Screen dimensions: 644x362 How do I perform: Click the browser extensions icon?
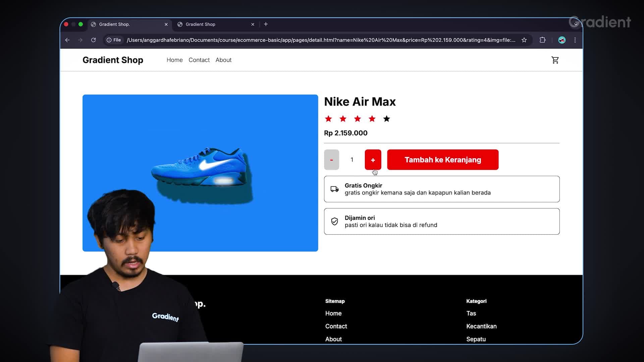tap(543, 40)
